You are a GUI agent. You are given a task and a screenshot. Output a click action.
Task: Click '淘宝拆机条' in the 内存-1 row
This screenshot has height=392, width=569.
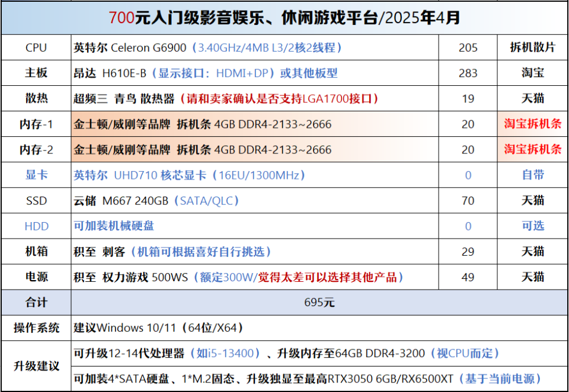tap(532, 124)
